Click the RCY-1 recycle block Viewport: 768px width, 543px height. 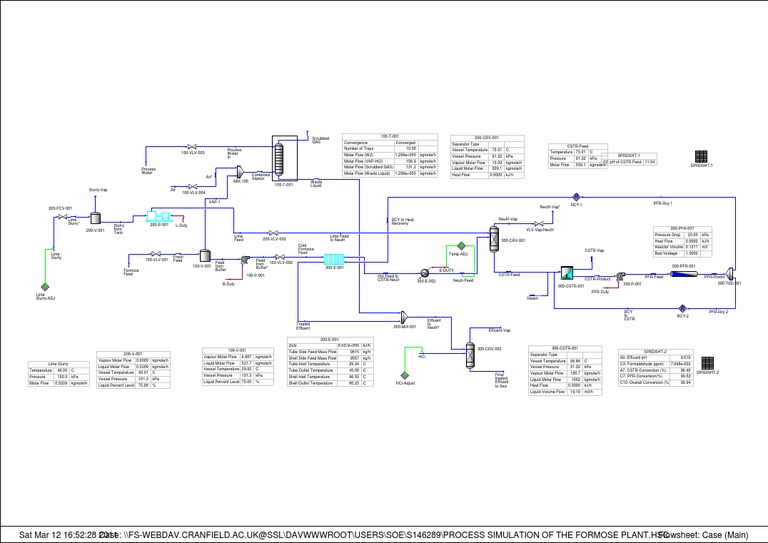pos(576,197)
